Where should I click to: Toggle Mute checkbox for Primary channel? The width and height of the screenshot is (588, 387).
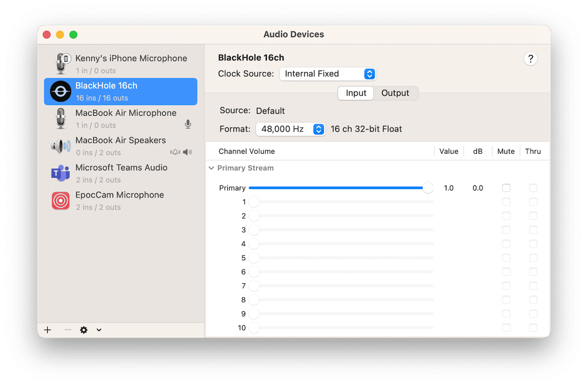point(506,188)
